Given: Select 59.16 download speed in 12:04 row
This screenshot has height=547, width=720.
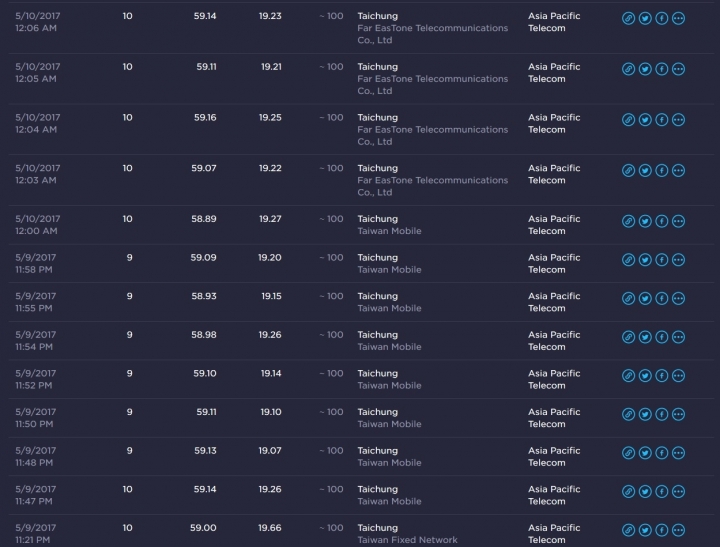Looking at the screenshot, I should (204, 118).
